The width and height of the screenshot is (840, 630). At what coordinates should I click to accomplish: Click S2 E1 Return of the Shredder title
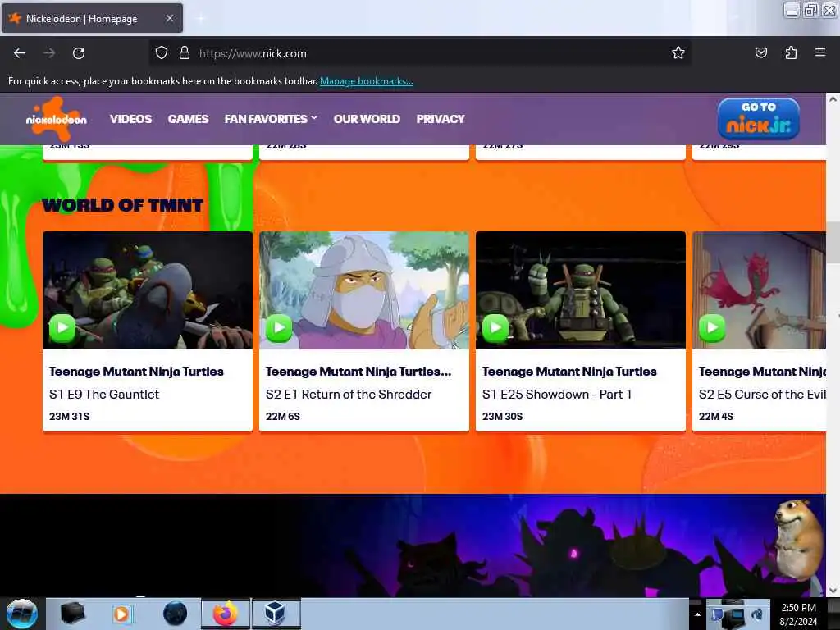349,395
